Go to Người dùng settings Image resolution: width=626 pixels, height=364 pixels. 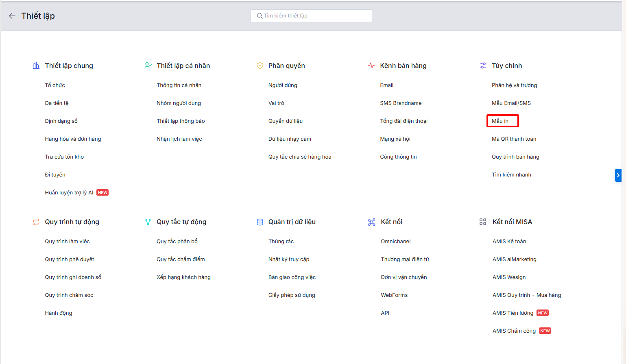click(x=283, y=85)
